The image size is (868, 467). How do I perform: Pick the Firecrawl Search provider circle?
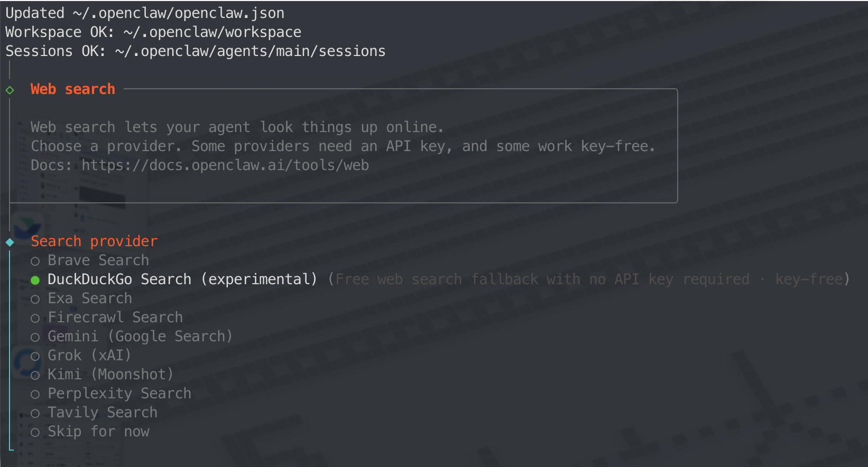[35, 318]
